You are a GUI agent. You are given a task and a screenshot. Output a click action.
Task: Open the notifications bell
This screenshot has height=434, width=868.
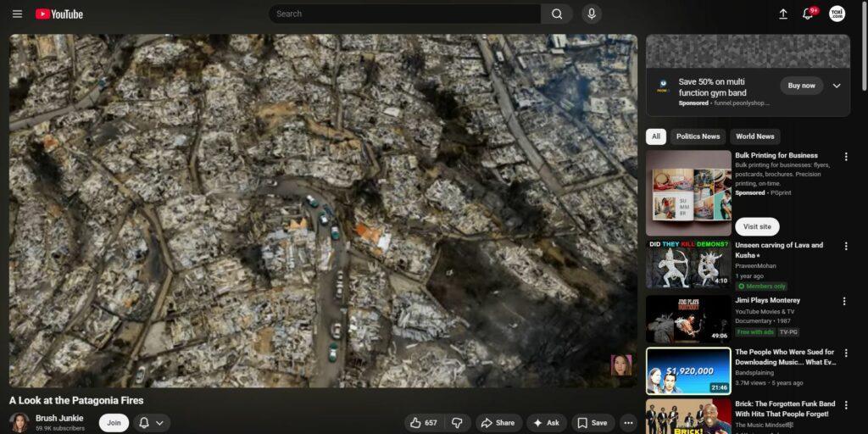click(x=808, y=14)
